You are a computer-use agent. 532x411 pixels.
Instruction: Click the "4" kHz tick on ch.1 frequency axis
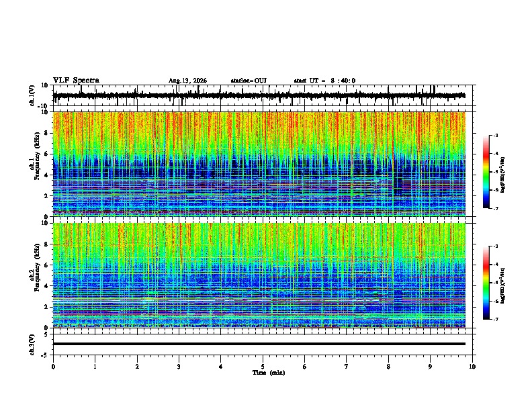click(x=47, y=175)
